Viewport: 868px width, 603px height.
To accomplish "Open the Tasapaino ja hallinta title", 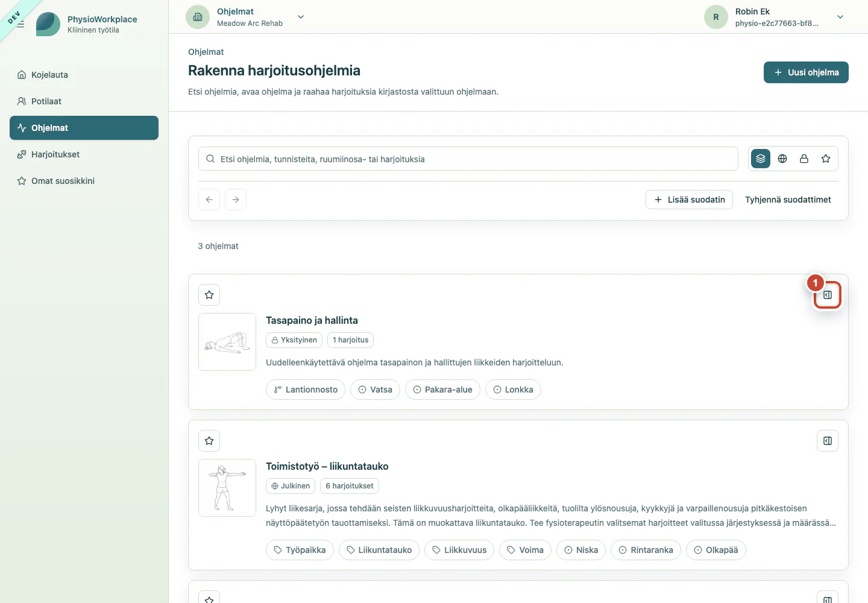I will tap(312, 320).
